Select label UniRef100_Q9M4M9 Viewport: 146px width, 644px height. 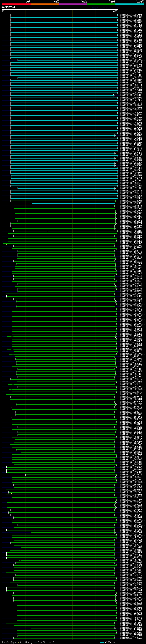click(x=131, y=70)
